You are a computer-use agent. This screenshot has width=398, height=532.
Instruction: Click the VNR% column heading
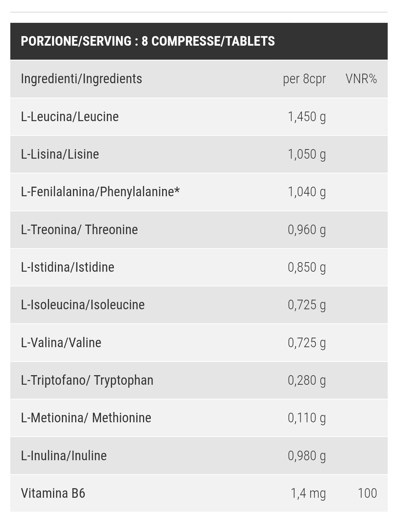click(x=361, y=79)
